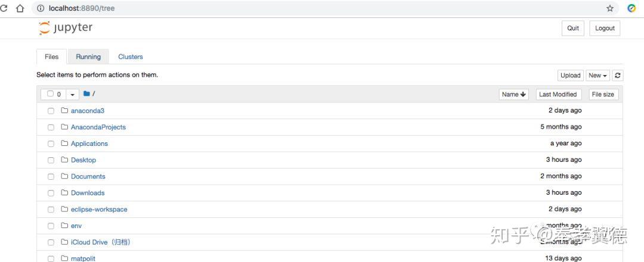Click the refresh notebook list icon
This screenshot has width=644, height=262.
click(x=618, y=76)
